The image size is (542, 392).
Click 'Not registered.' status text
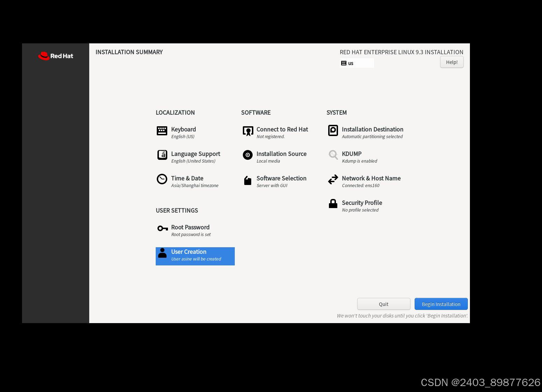[270, 137]
